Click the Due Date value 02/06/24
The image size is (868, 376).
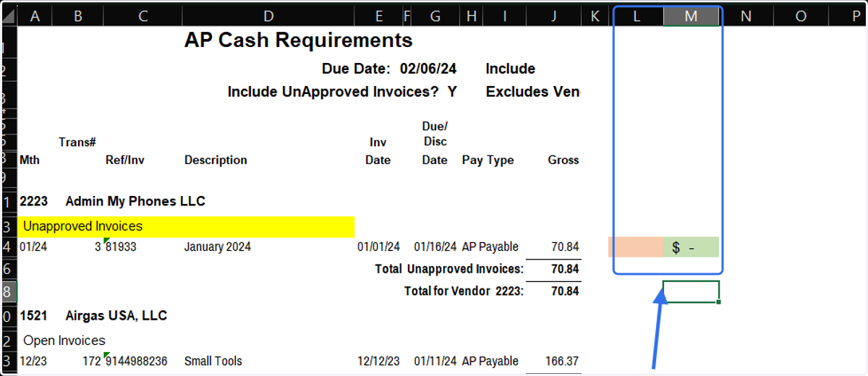coord(427,69)
